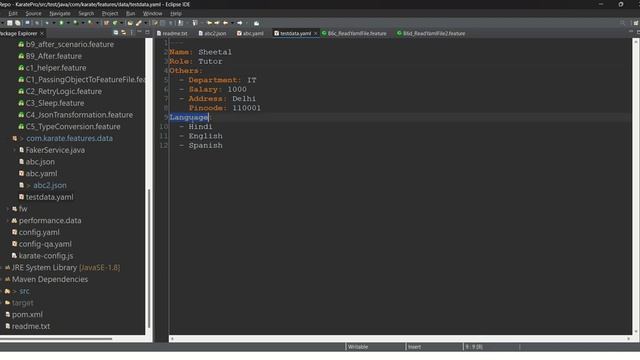Open the Navigate menu
The width and height of the screenshot is (640, 360).
[x=60, y=13]
